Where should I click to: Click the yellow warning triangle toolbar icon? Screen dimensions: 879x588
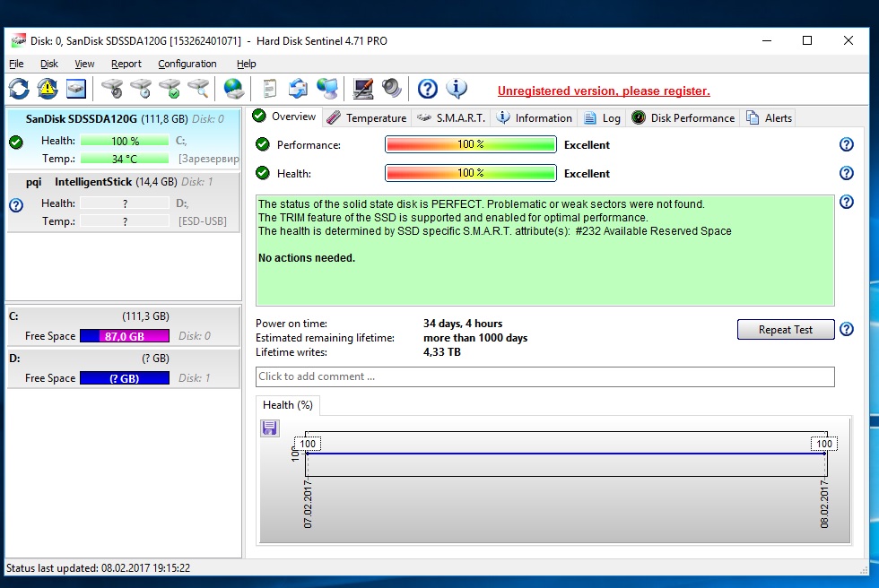tap(47, 88)
